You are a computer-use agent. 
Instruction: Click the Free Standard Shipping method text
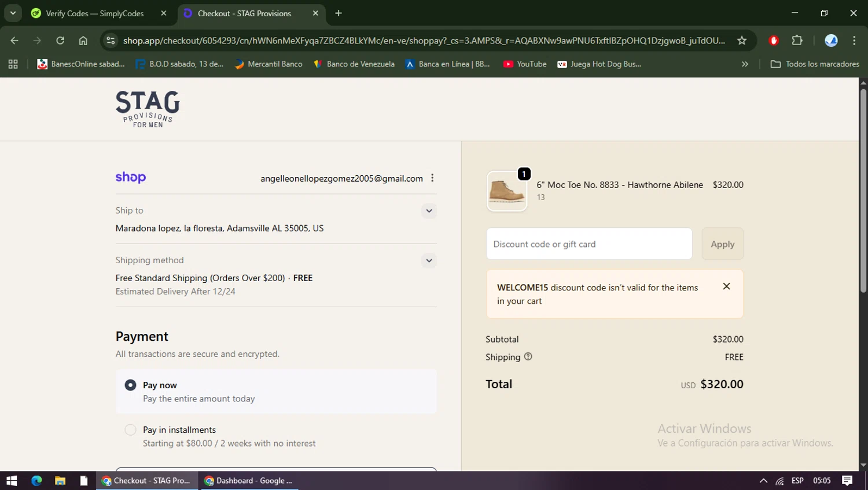pos(214,278)
